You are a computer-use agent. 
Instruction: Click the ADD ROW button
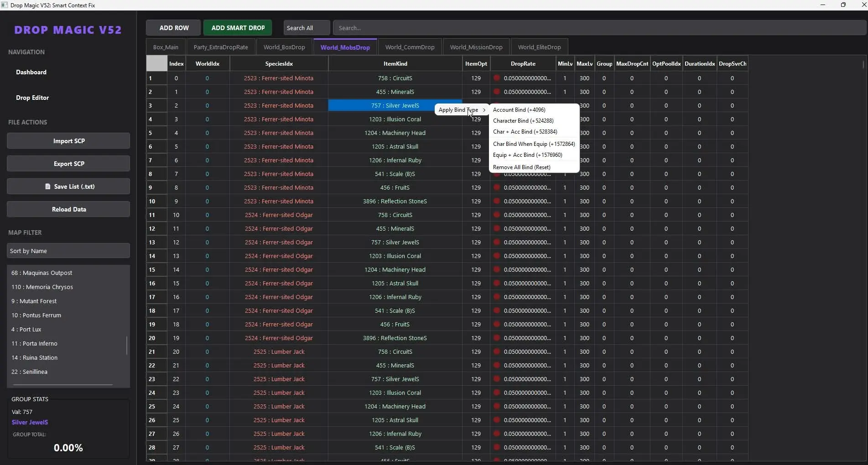coord(174,28)
